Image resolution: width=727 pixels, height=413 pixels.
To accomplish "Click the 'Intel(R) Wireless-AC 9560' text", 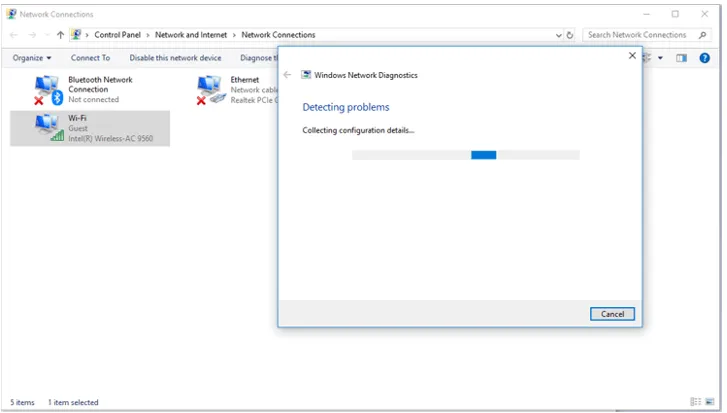I will (x=110, y=139).
